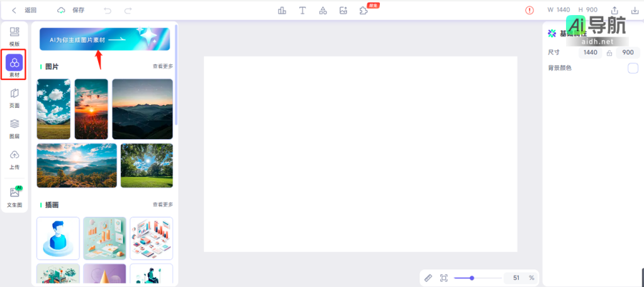Open the 模版 templates panel

(x=14, y=35)
